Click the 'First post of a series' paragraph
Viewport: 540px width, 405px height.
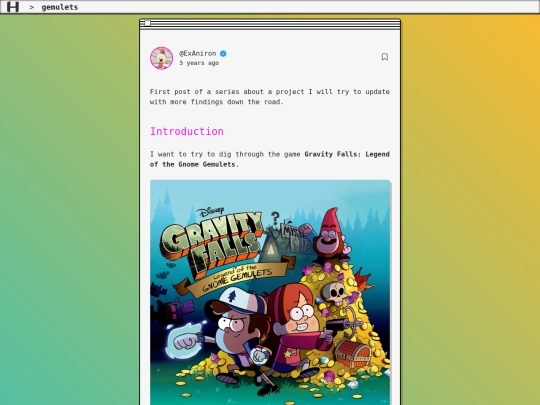point(270,97)
